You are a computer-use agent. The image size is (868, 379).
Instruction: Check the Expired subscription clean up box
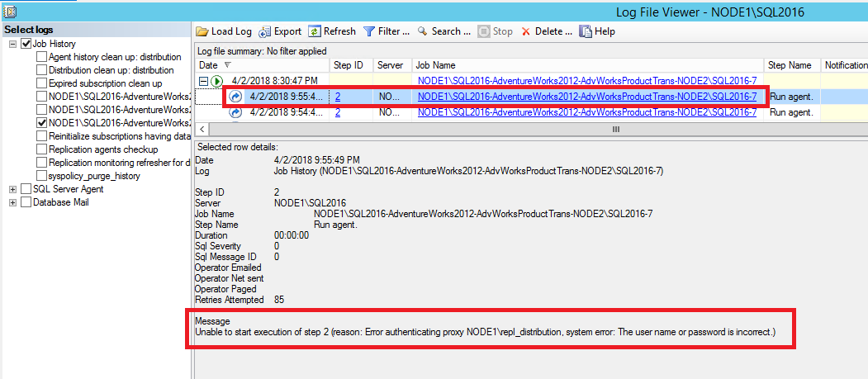tap(41, 83)
